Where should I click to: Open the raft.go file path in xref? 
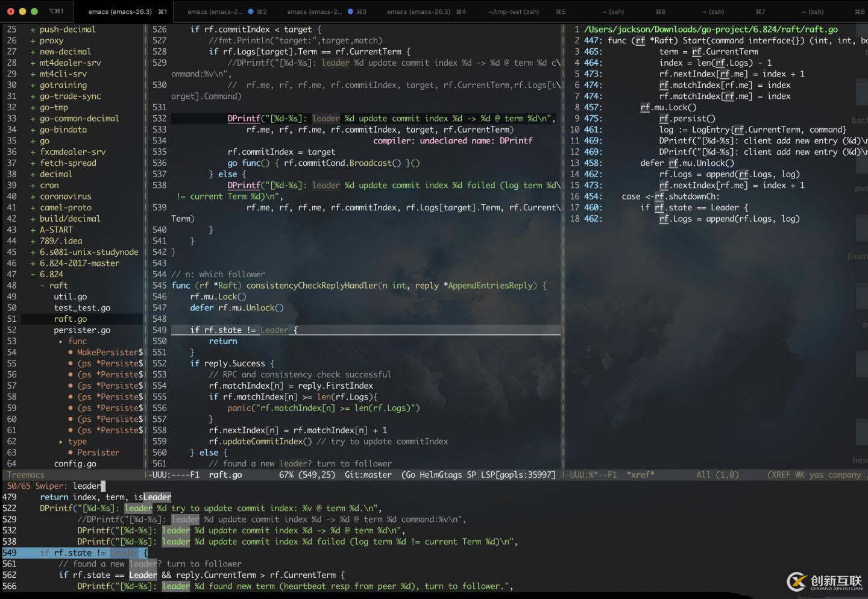coord(711,30)
